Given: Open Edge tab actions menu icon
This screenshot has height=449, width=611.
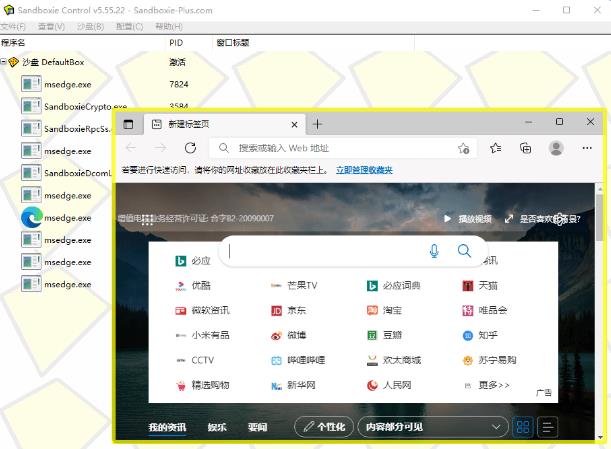Looking at the screenshot, I should [128, 124].
